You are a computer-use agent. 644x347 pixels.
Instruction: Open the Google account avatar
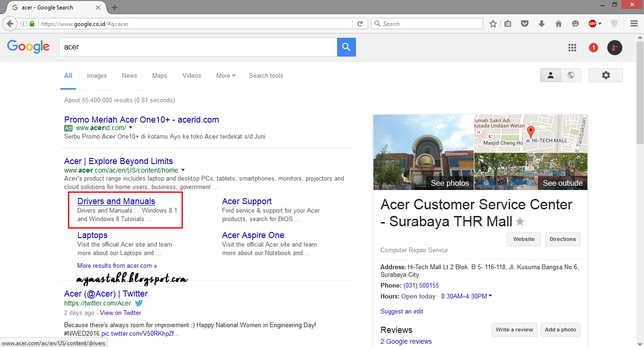click(x=615, y=47)
